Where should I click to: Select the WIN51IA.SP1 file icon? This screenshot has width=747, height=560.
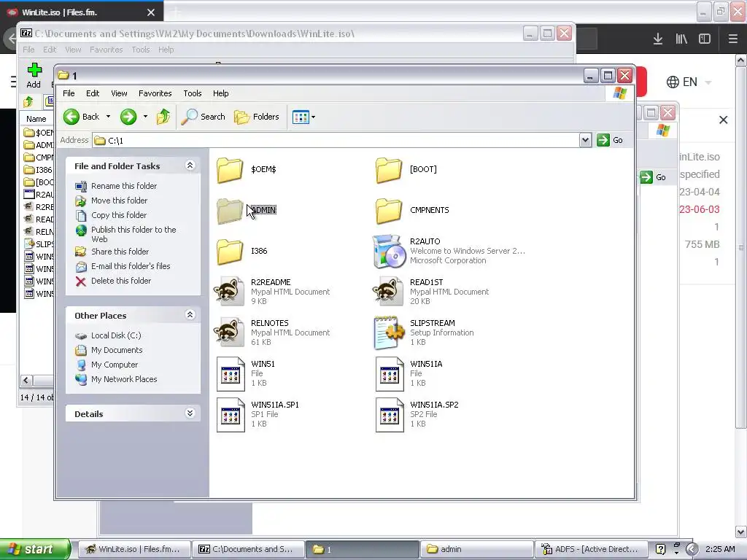(x=231, y=415)
